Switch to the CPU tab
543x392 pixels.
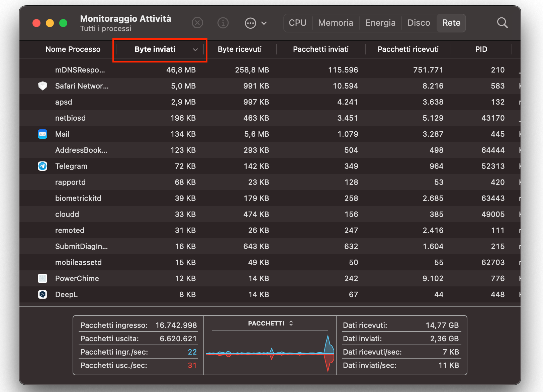coord(297,23)
